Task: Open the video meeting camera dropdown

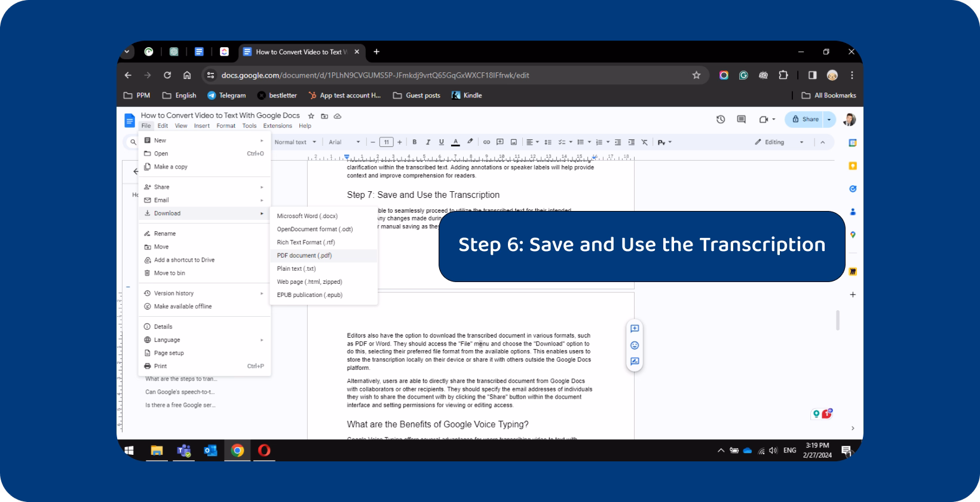Action: [767, 120]
